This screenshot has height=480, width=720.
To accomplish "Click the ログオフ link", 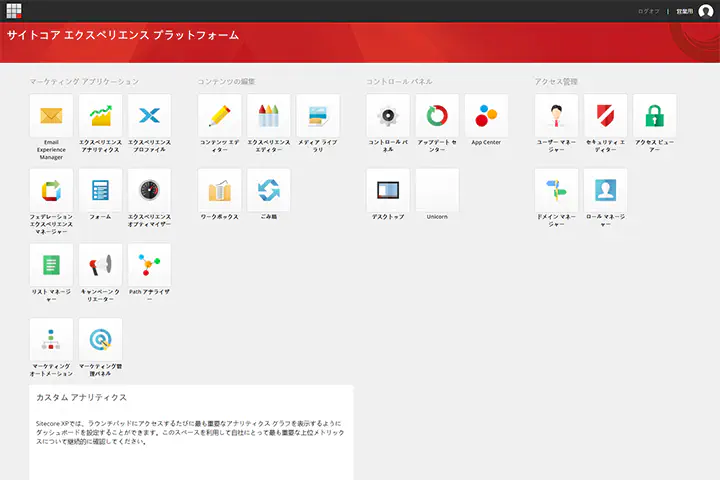I will [648, 11].
